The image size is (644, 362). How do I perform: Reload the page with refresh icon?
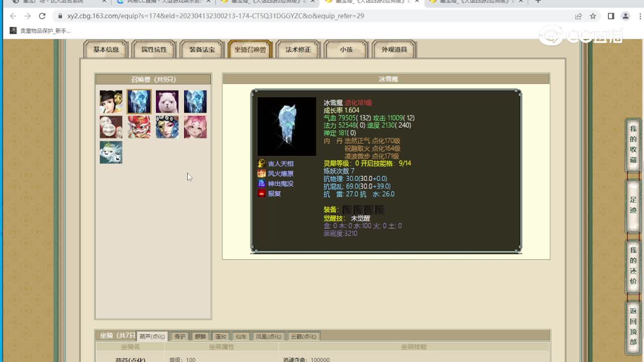coord(42,16)
